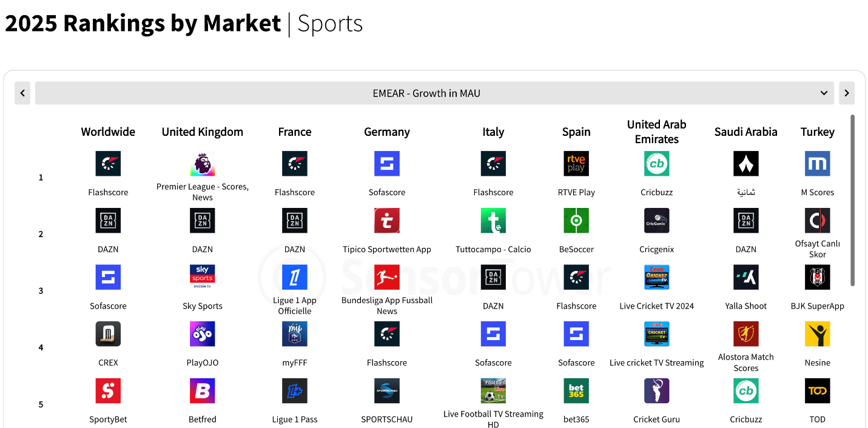Click the Sky Sports app icon
The image size is (868, 428).
(x=203, y=278)
